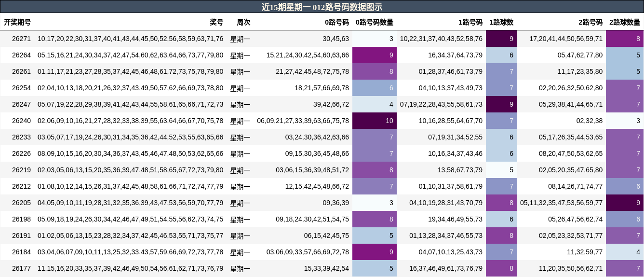Select the 奖号 cell in row 26198
This screenshot has height=277, width=644.
[131, 219]
